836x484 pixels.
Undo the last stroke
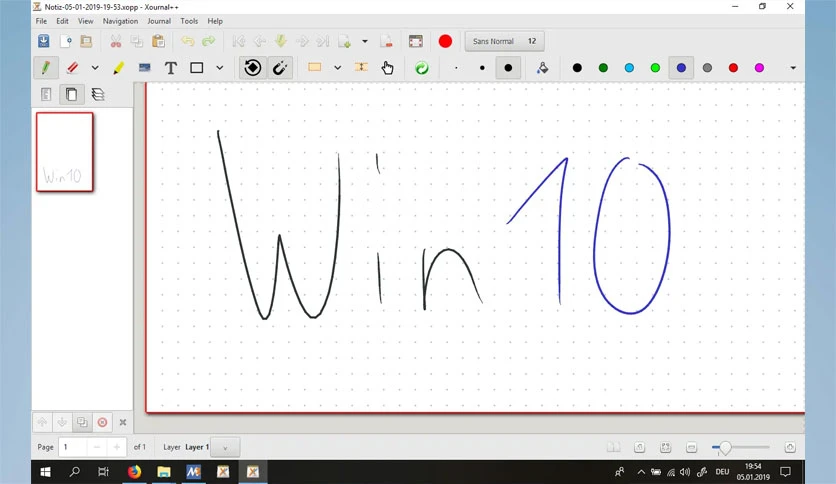[x=188, y=41]
